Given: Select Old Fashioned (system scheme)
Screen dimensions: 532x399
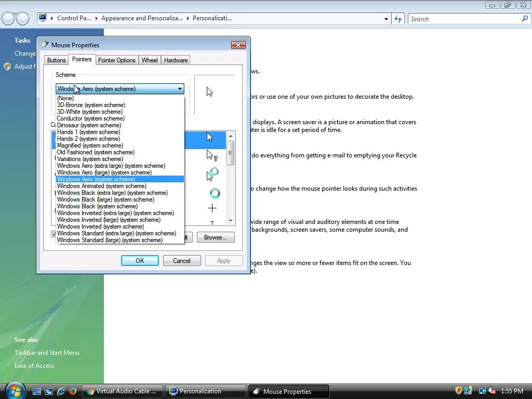Looking at the screenshot, I should click(x=120, y=152).
